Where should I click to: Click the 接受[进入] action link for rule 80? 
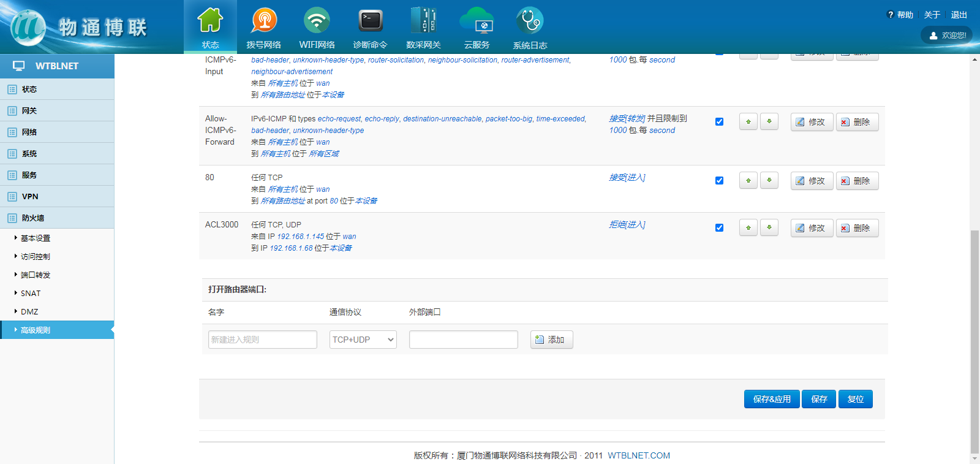(627, 178)
